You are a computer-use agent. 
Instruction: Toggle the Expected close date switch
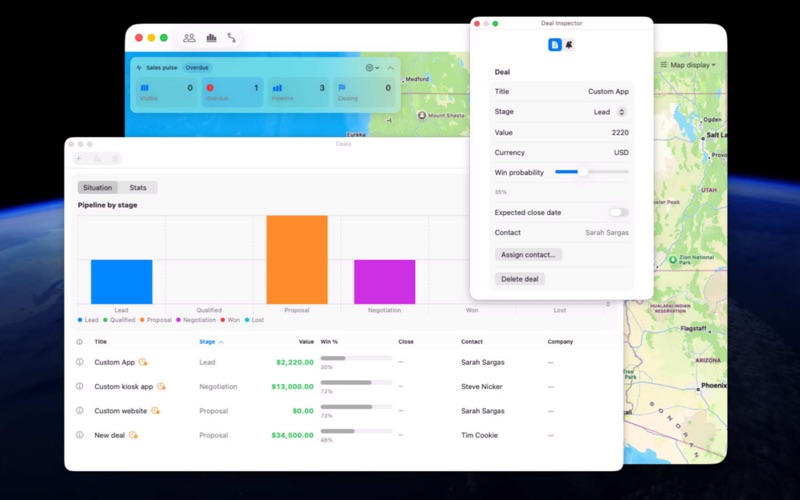click(x=618, y=212)
